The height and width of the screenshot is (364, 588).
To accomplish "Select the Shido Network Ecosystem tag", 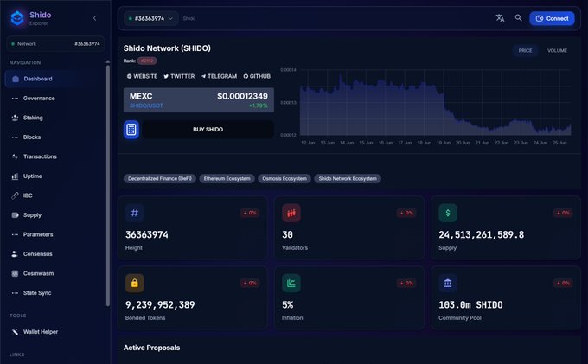I will click(348, 178).
